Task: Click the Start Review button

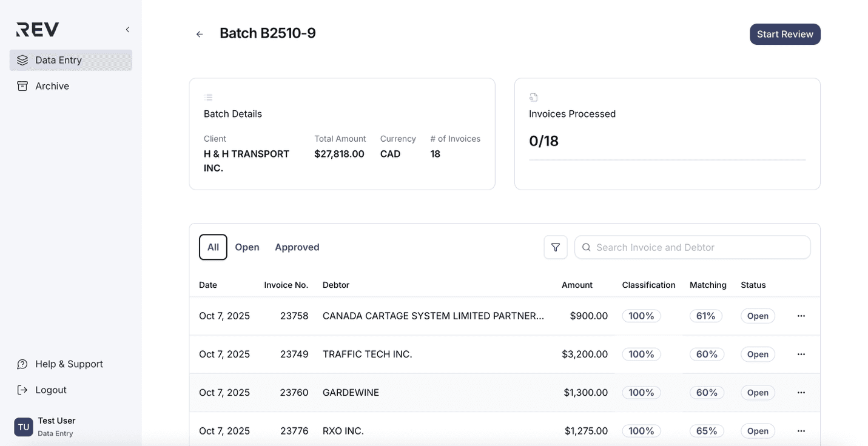Action: pos(784,35)
